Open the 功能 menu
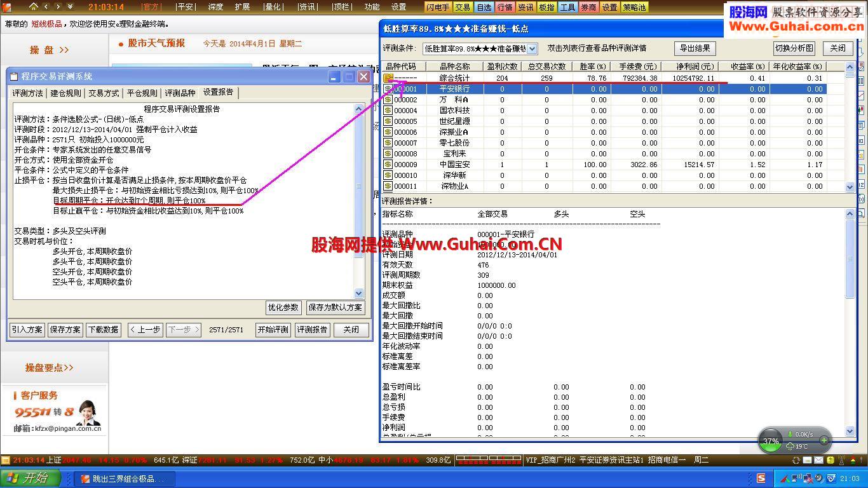The height and width of the screenshot is (488, 868). click(372, 7)
